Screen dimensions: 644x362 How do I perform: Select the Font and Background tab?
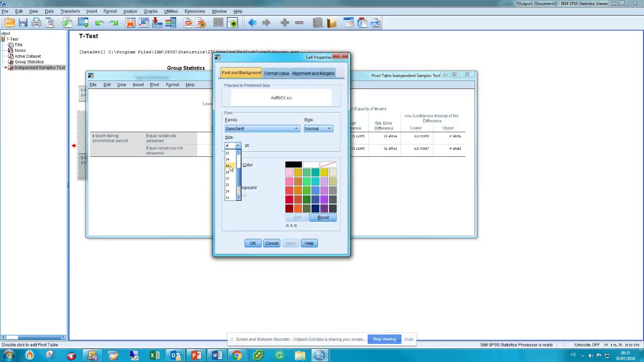click(x=242, y=73)
